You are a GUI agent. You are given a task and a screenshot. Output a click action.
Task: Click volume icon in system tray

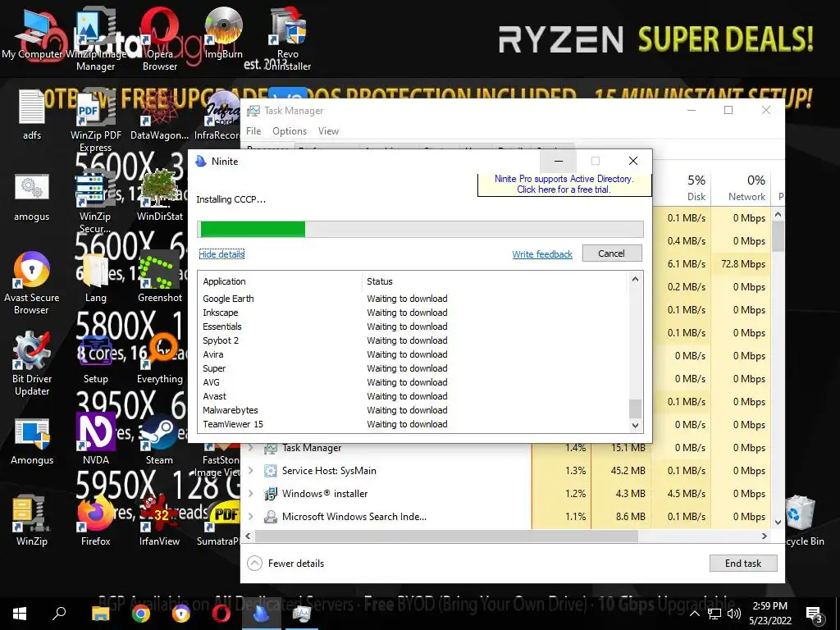click(734, 614)
